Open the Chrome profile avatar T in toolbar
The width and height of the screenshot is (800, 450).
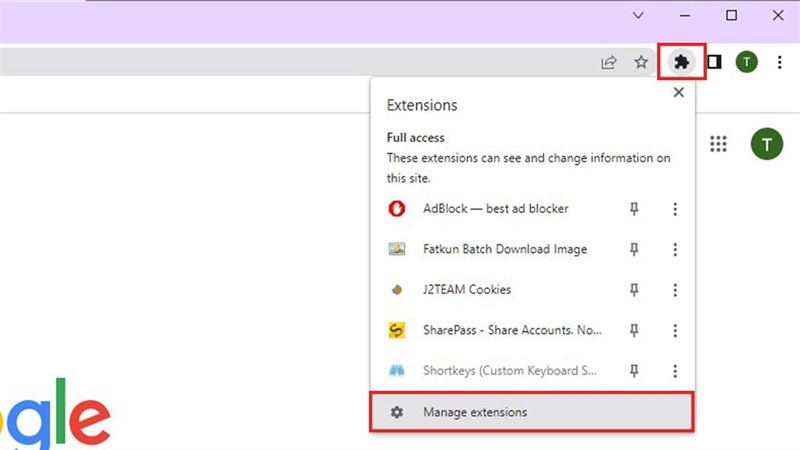746,62
